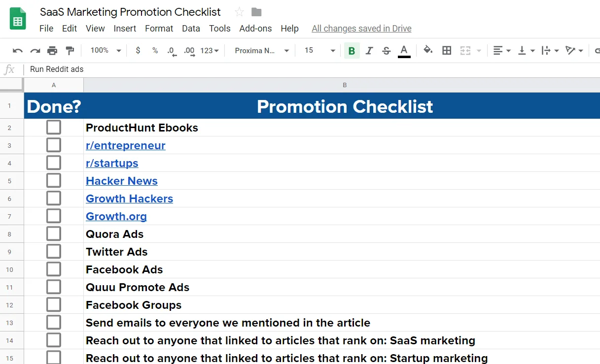Open text wrapping options
Viewport: 600px width, 364px height.
click(546, 50)
